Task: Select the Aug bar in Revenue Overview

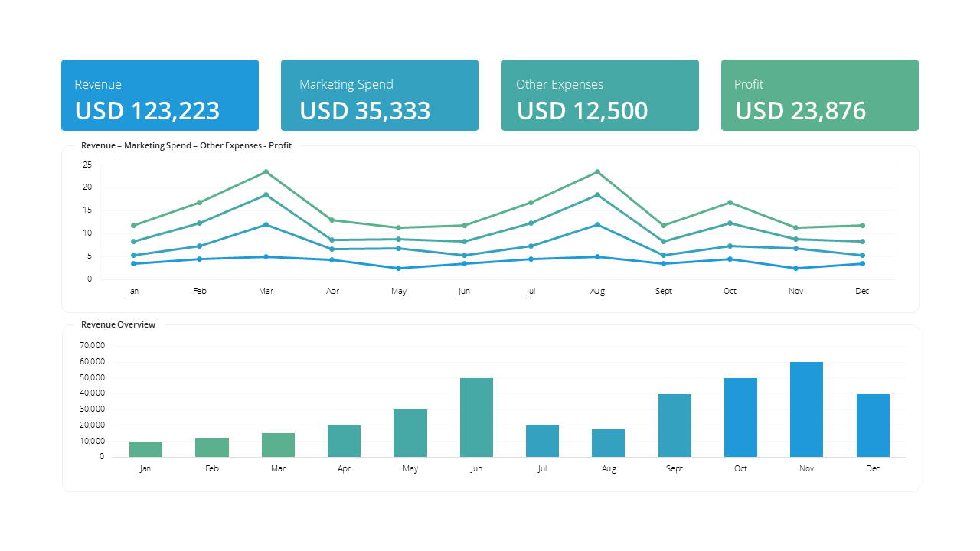Action: (x=609, y=443)
